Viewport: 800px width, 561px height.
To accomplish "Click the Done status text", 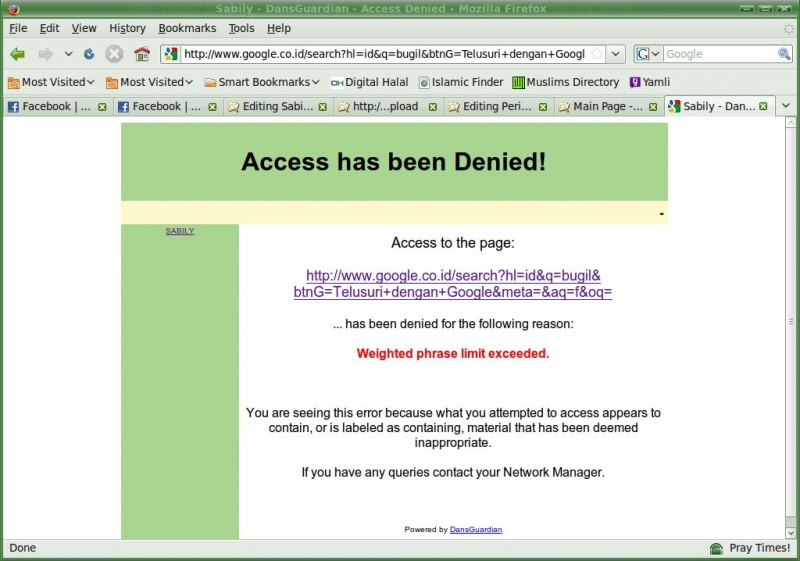I will point(22,548).
